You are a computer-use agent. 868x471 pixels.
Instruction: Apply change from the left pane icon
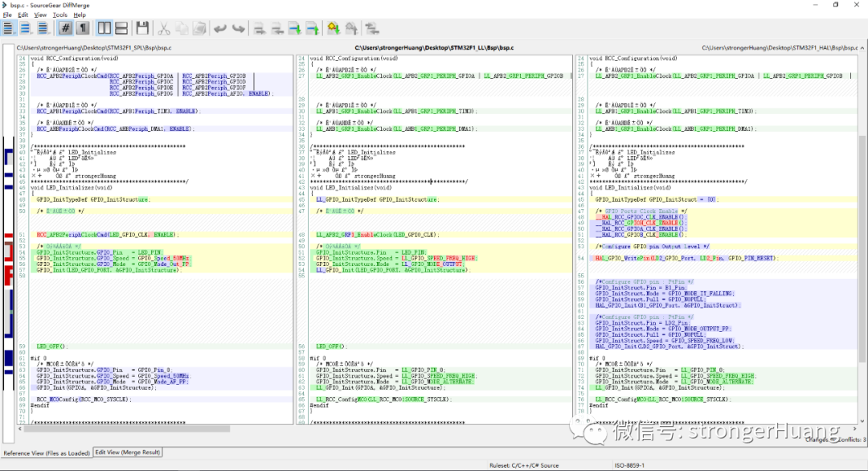click(x=259, y=28)
